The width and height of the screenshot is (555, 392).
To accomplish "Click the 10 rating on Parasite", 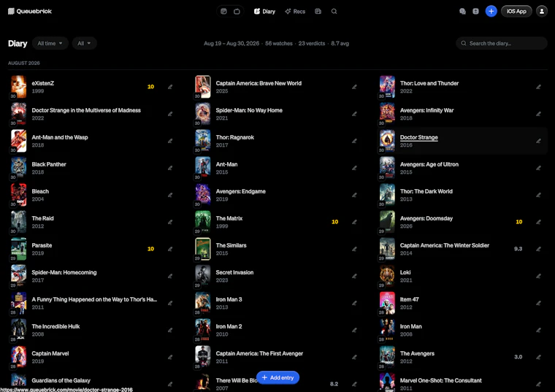I will pyautogui.click(x=150, y=249).
